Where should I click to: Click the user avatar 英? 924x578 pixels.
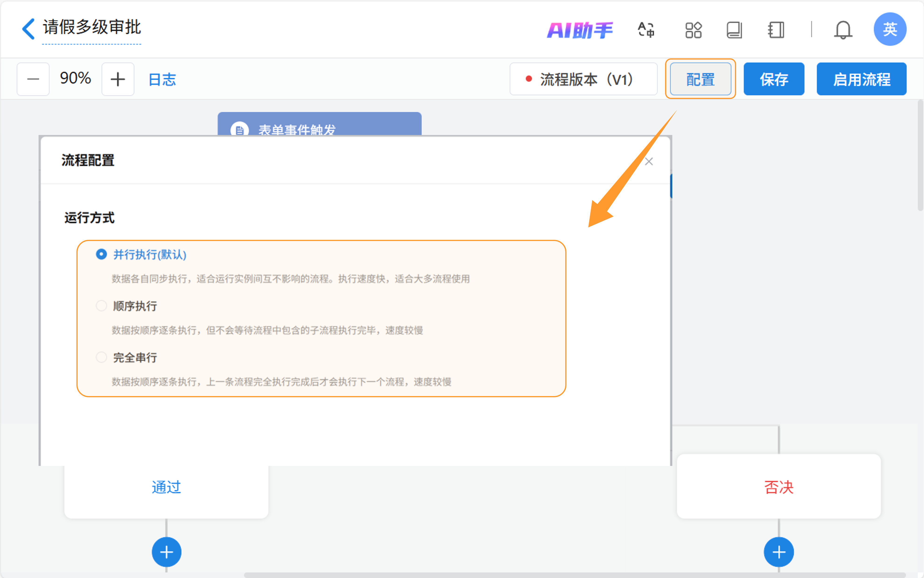890,29
